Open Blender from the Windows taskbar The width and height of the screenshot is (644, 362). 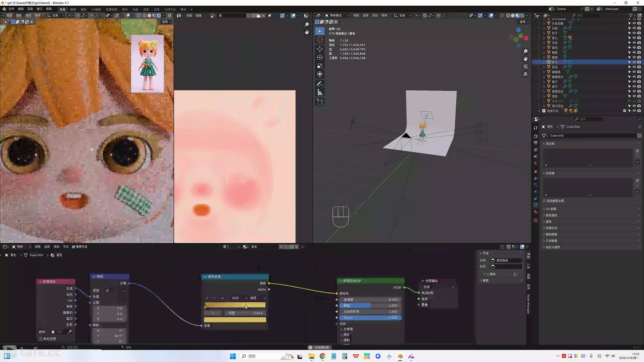(x=400, y=356)
